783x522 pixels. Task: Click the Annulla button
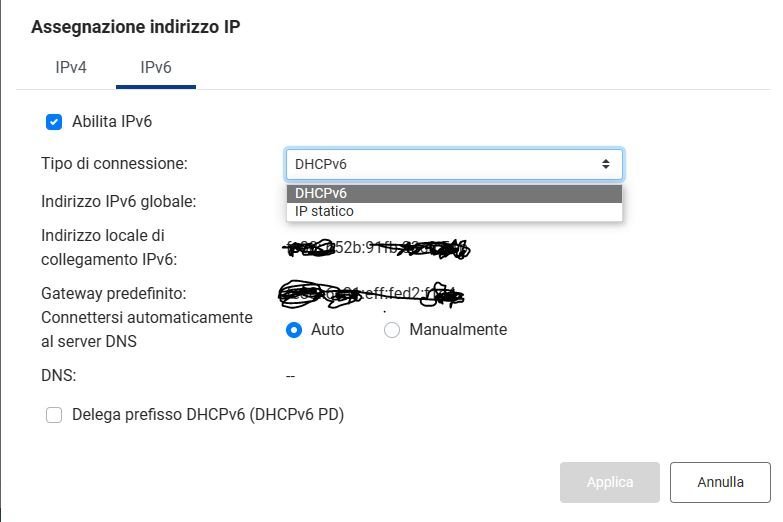coord(720,482)
